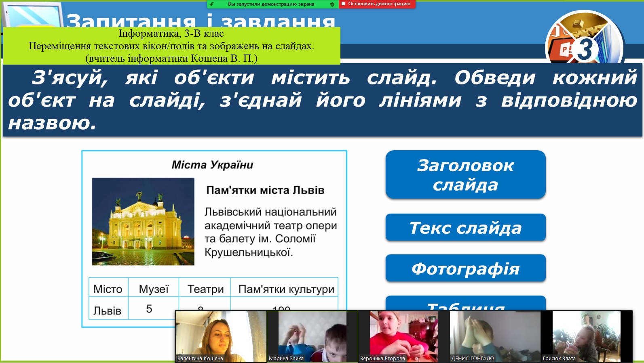The height and width of the screenshot is (363, 644).
Task: Click the number 3 grade badge
Action: 585,50
